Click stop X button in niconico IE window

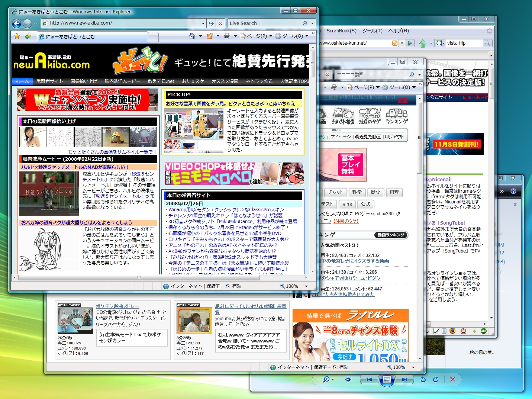[x=327, y=75]
